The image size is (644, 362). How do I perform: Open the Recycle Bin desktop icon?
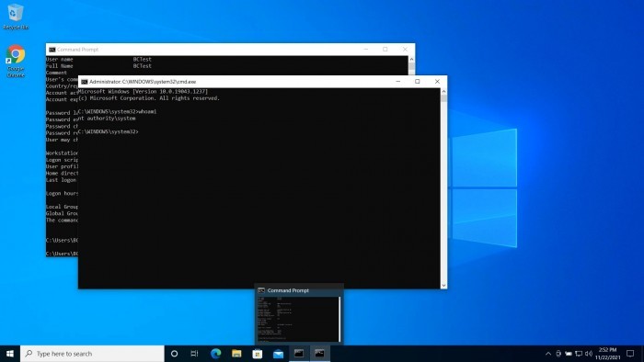(16, 17)
